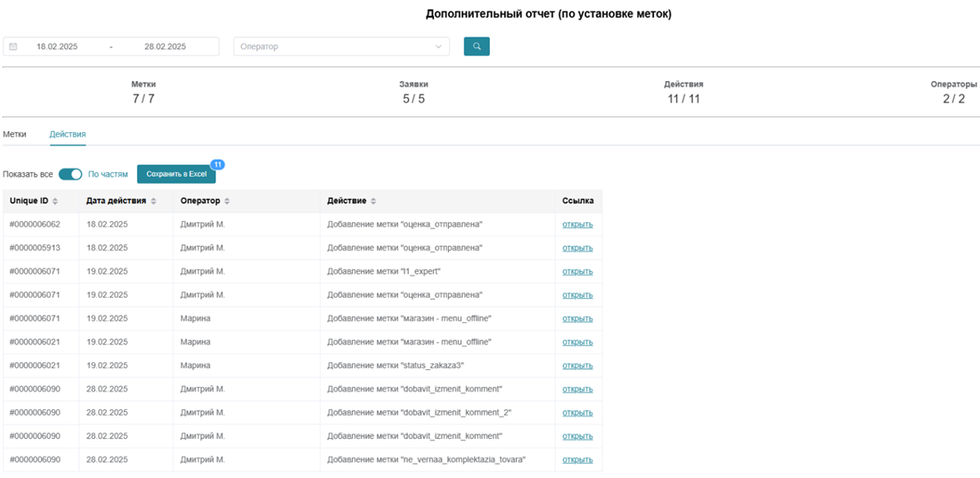Select the Действия tab
980x478 pixels.
click(x=68, y=134)
